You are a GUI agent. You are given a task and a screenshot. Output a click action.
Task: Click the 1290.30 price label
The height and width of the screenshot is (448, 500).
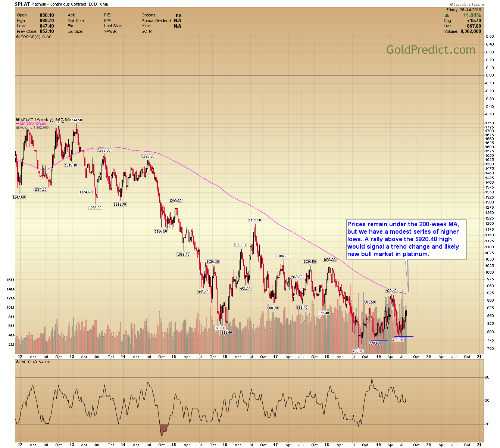click(175, 200)
